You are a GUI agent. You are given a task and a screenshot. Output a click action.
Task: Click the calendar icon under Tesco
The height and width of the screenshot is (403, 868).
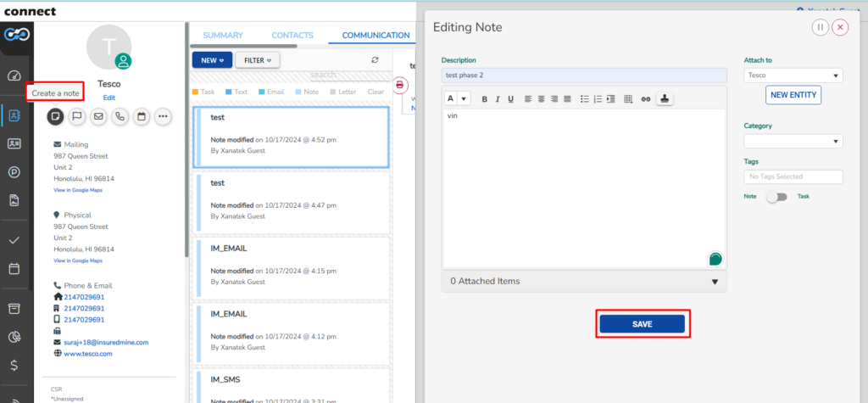[x=142, y=117]
